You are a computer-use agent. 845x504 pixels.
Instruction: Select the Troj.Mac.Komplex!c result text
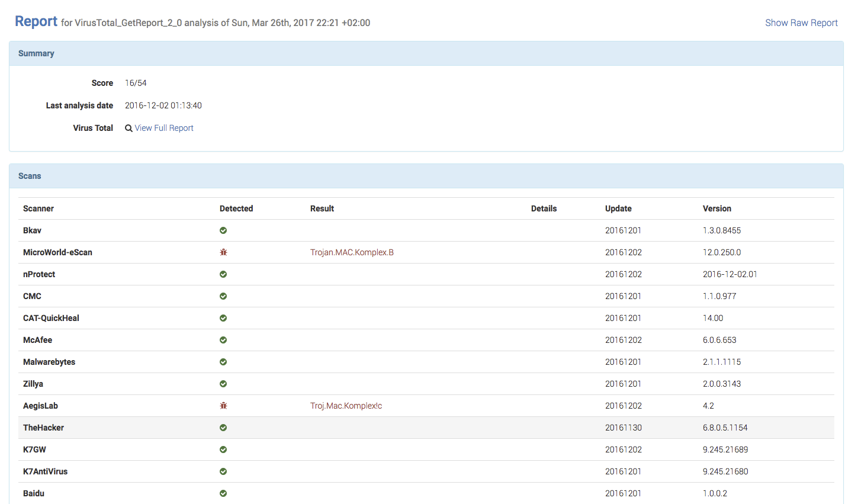[346, 406]
